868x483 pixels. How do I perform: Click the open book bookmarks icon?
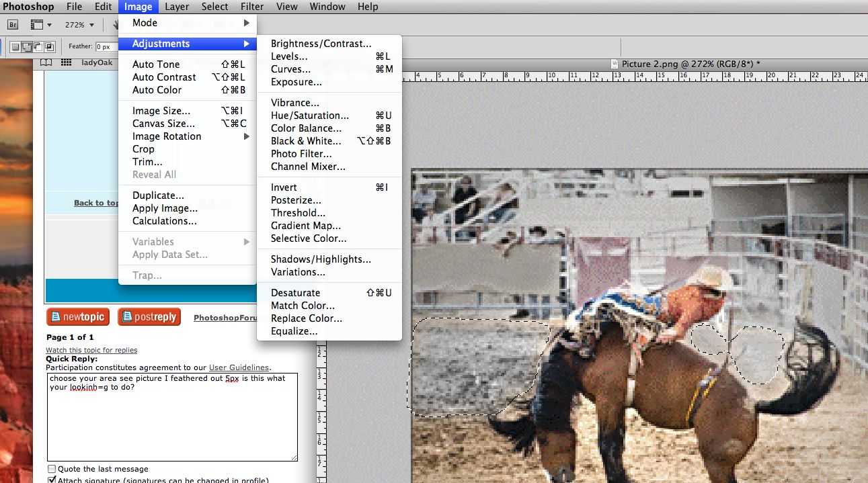(46, 62)
